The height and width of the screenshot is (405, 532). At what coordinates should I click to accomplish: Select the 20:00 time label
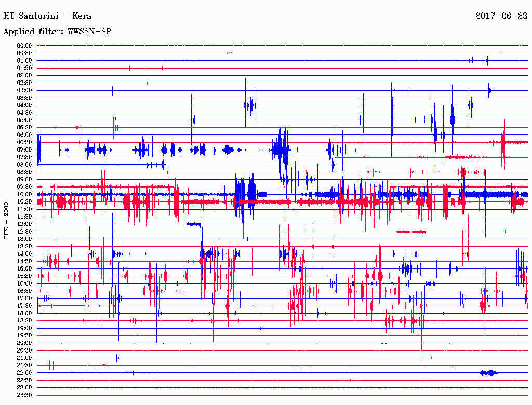pyautogui.click(x=24, y=343)
